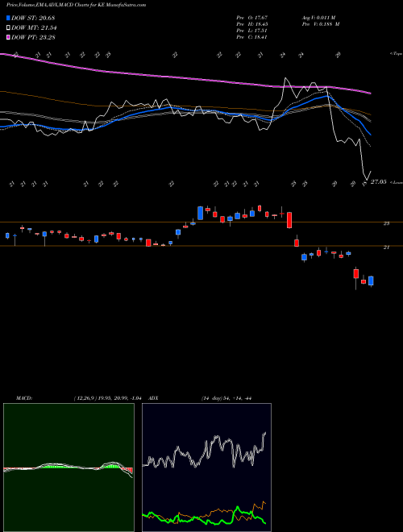The height and width of the screenshot is (532, 403).
Task: Open the green MACD indicator chart
Action: tap(69, 468)
